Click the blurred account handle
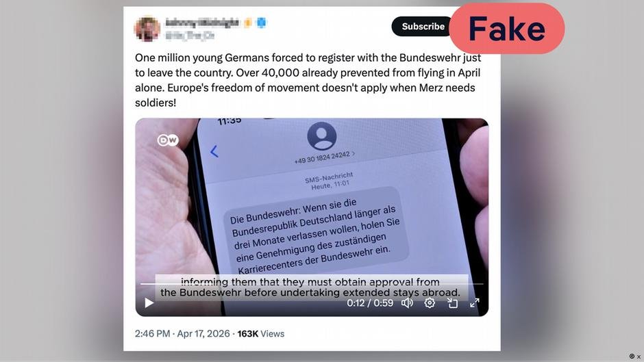The image size is (644, 362). (x=190, y=36)
